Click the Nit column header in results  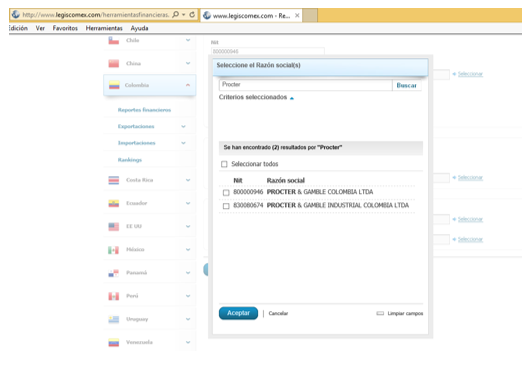pos(238,180)
